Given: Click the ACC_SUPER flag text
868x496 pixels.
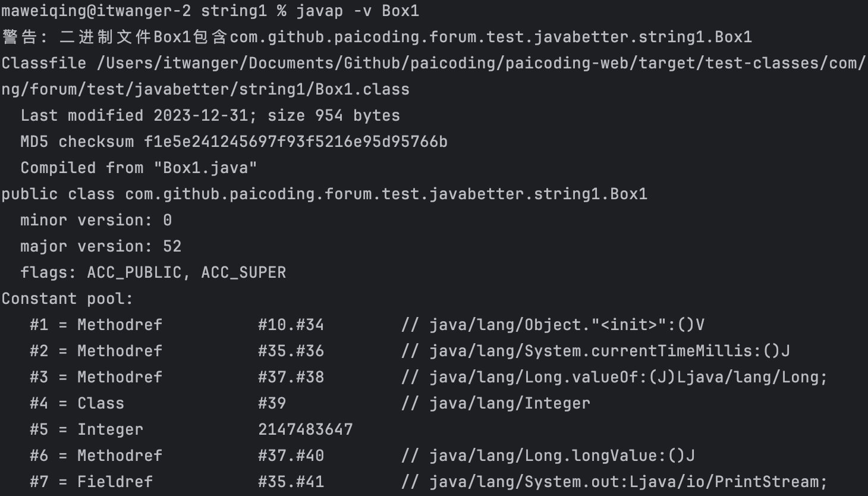Looking at the screenshot, I should [x=243, y=272].
